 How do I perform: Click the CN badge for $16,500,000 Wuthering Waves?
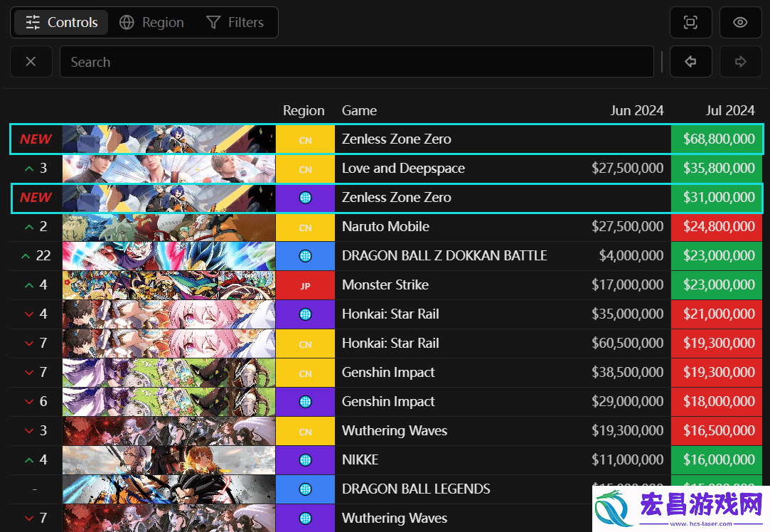click(x=305, y=431)
